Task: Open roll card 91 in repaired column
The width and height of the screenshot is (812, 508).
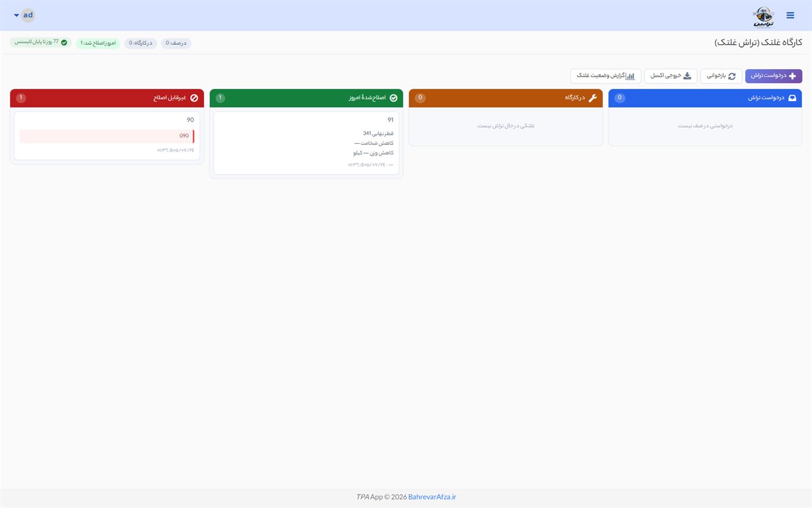Action: click(306, 143)
